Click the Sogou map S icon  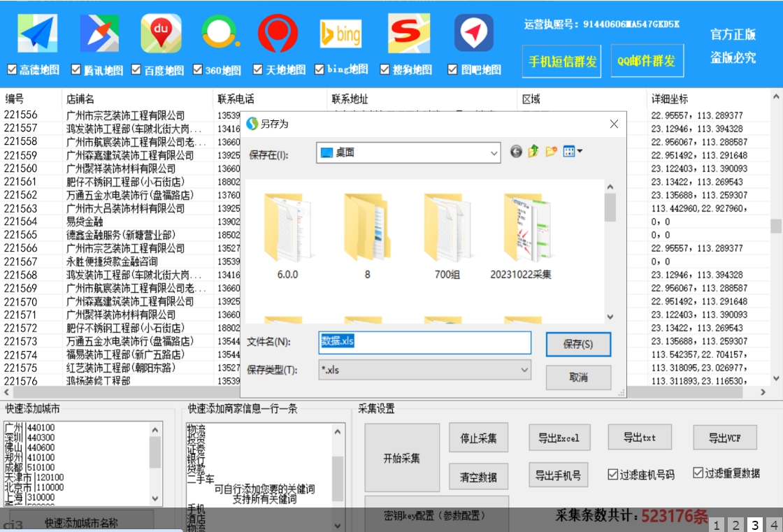409,34
